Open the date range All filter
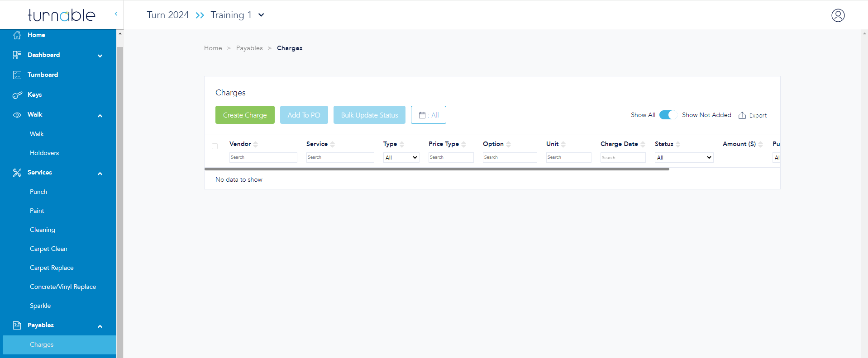Image resolution: width=868 pixels, height=358 pixels. (x=429, y=115)
